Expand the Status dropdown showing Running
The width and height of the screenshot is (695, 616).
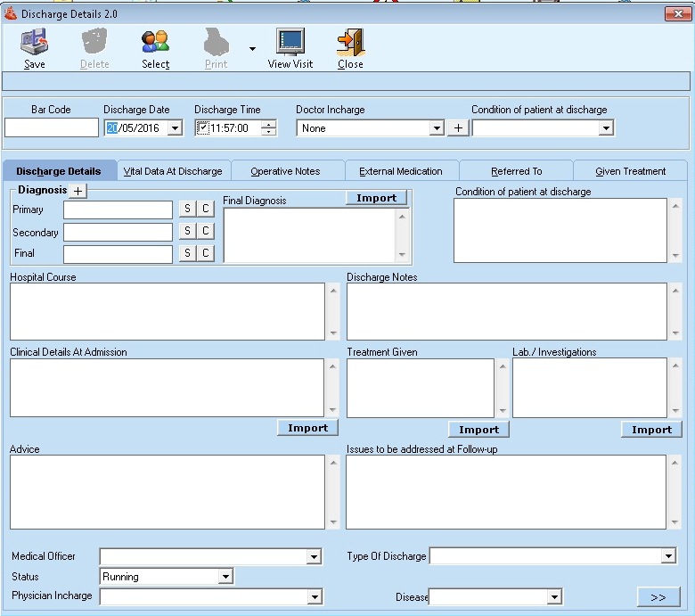click(x=225, y=577)
